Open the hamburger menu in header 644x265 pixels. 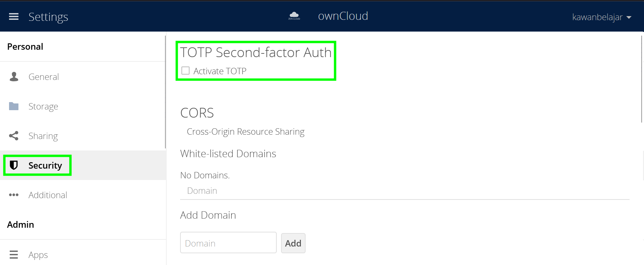pyautogui.click(x=14, y=16)
